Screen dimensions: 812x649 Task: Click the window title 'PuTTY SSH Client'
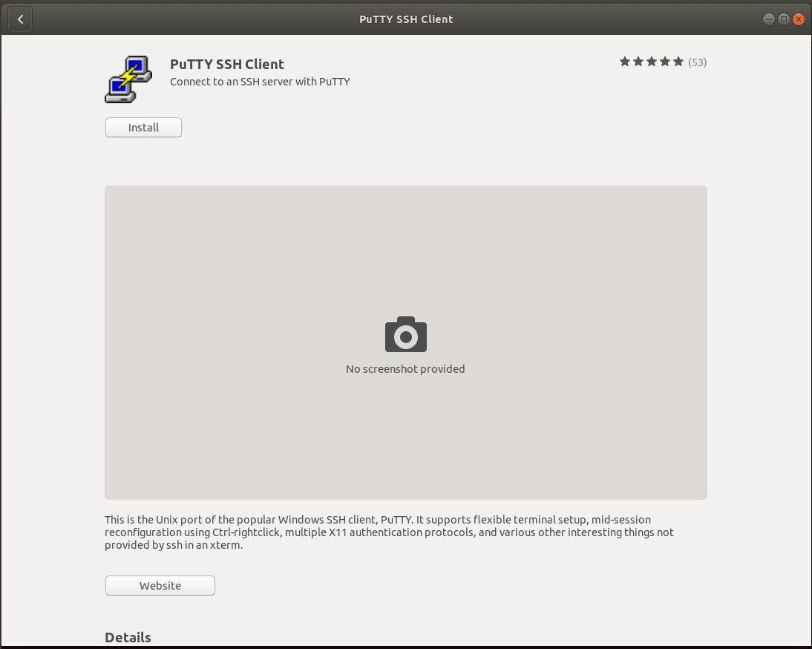(406, 19)
